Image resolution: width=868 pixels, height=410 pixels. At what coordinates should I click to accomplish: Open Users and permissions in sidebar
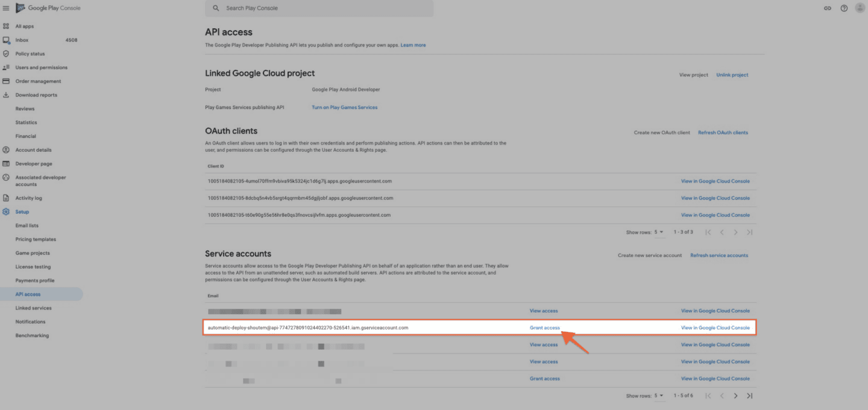[x=41, y=67]
